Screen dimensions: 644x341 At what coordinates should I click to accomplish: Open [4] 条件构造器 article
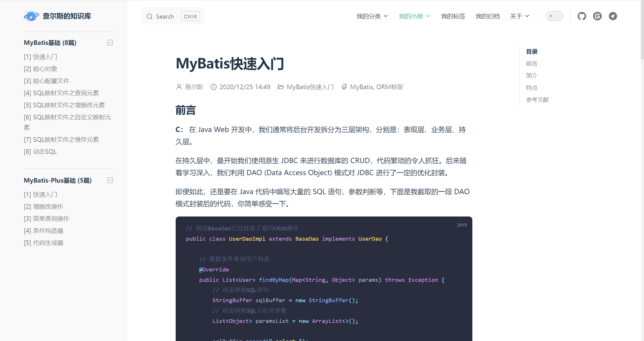click(x=43, y=231)
